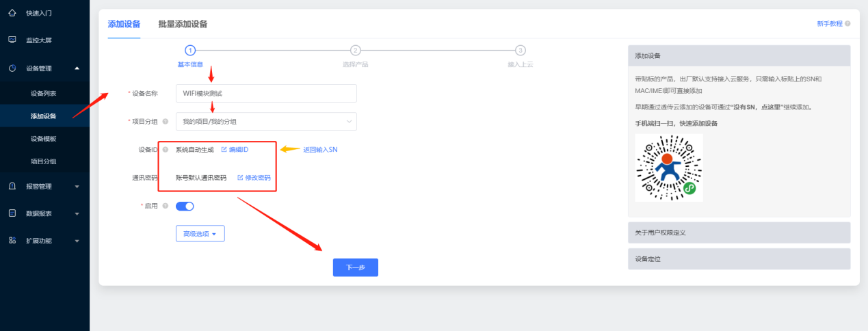This screenshot has width=868, height=331.
Task: Click the 监控大屏 monitor icon
Action: pyautogui.click(x=12, y=40)
